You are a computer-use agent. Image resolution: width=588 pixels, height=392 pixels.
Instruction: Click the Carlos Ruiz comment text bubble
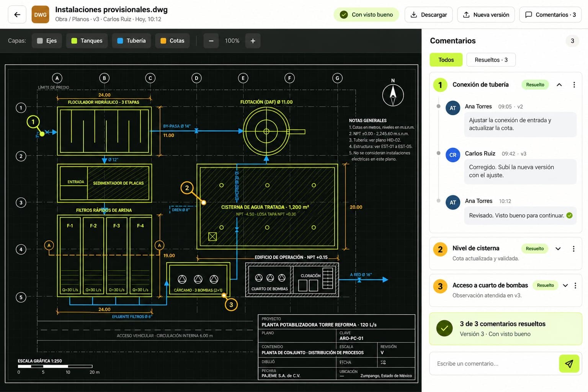click(520, 171)
